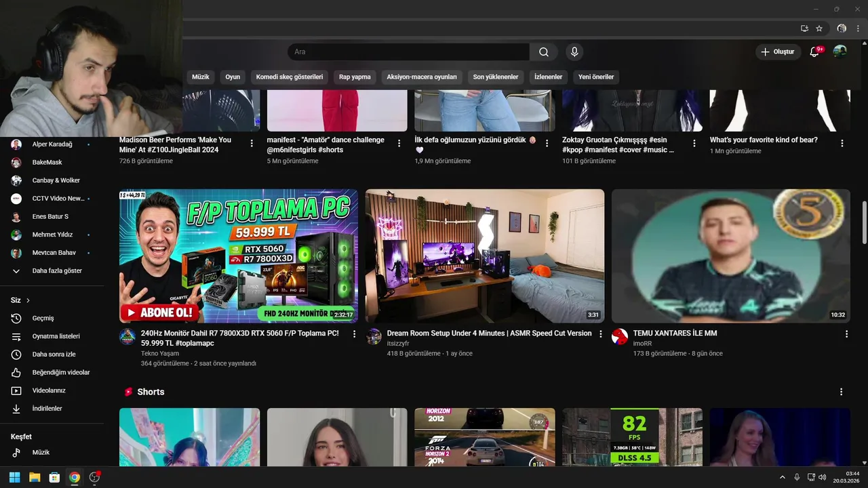Click the itsizzyfr channel avatar

coord(374,337)
